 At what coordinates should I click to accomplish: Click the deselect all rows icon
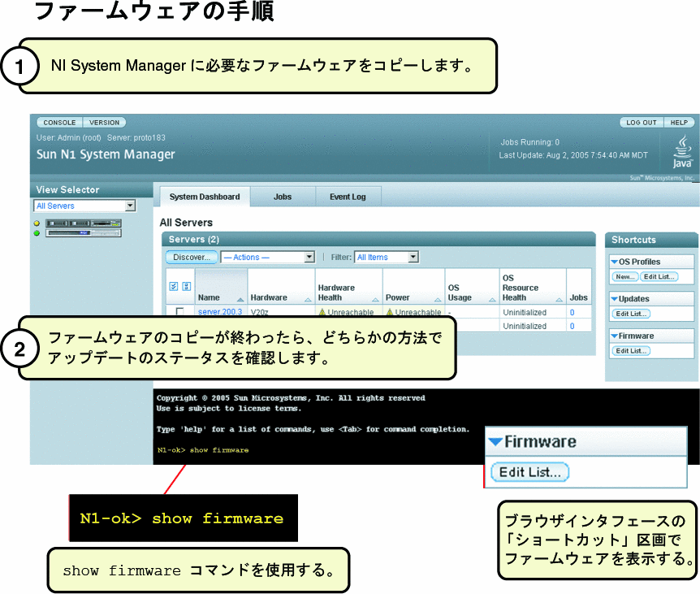(x=187, y=286)
